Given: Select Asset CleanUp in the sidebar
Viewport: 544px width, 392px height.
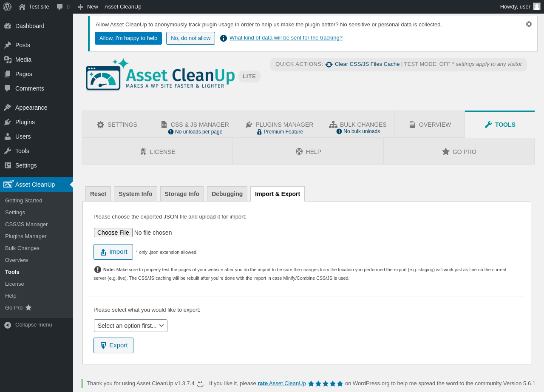Looking at the screenshot, I should pyautogui.click(x=37, y=185).
